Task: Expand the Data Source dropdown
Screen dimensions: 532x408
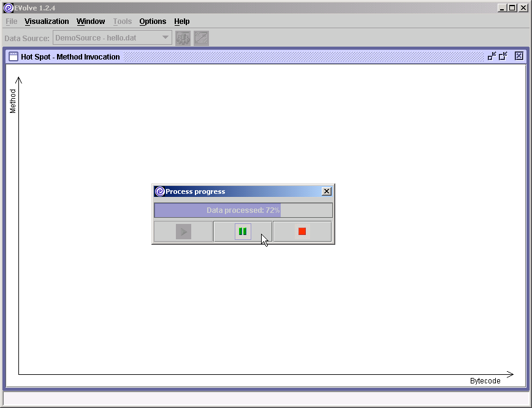Action: pyautogui.click(x=112, y=37)
